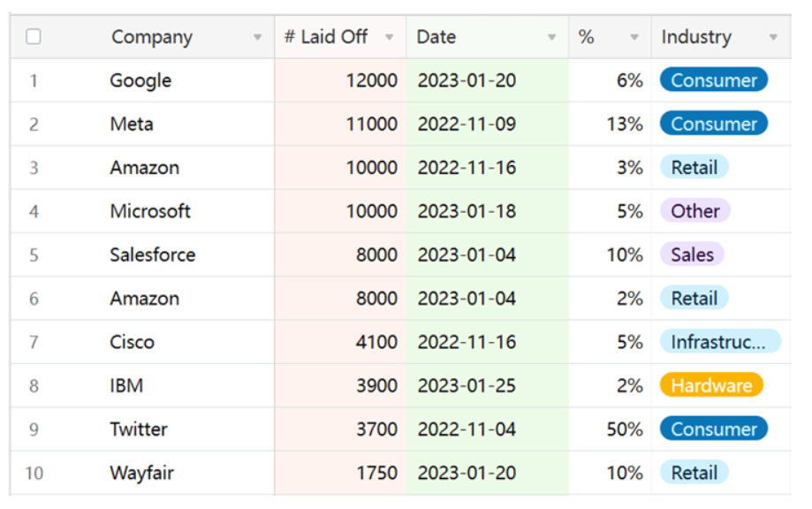Viewport: 812px width, 509px height.
Task: Open the Date column dropdown arrow
Action: [551, 38]
